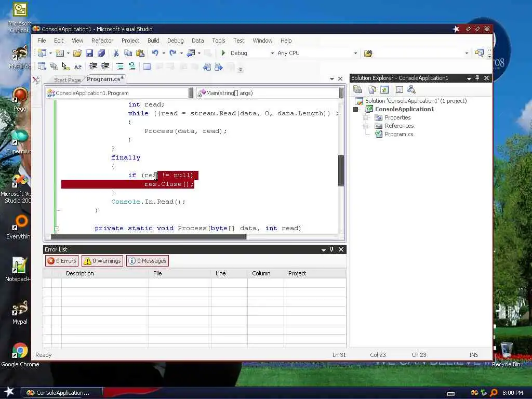Viewport: 532px width, 399px height.
Task: Sort Error List by Description column
Action: pyautogui.click(x=105, y=273)
